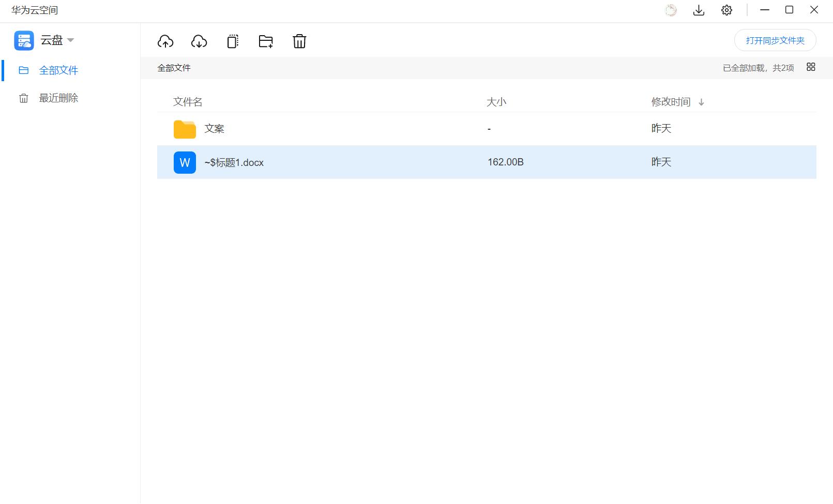833x504 pixels.
Task: Click the 打开同步文件夹 button
Action: [775, 40]
